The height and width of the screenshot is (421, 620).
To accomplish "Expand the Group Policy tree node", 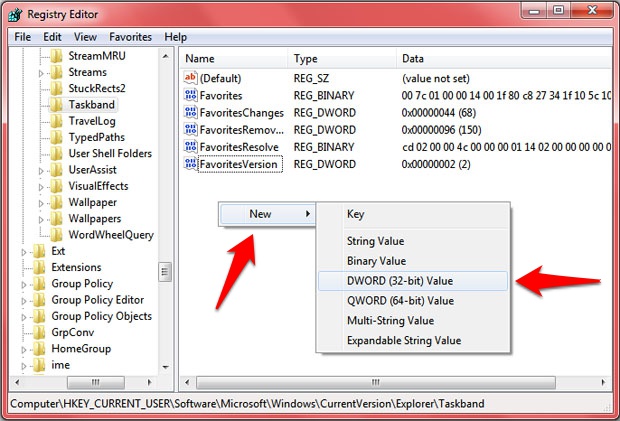I will click(23, 285).
